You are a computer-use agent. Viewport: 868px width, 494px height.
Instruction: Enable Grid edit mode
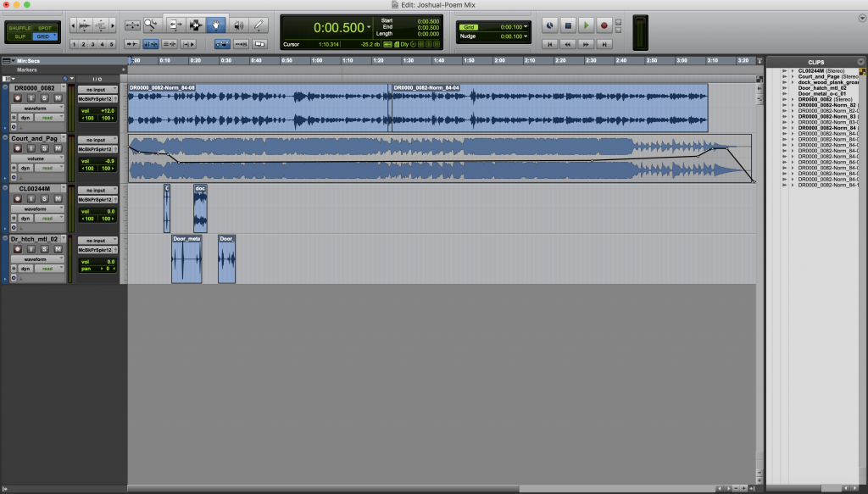(x=44, y=36)
